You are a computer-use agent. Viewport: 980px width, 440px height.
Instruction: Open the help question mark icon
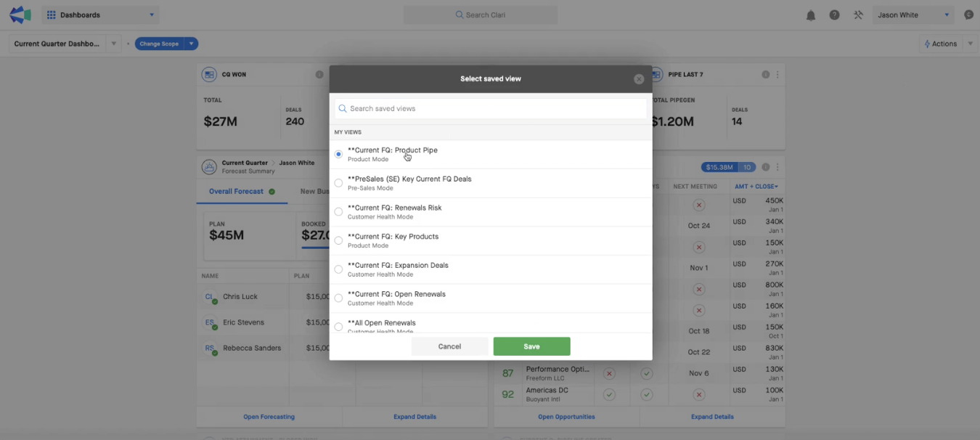click(835, 15)
